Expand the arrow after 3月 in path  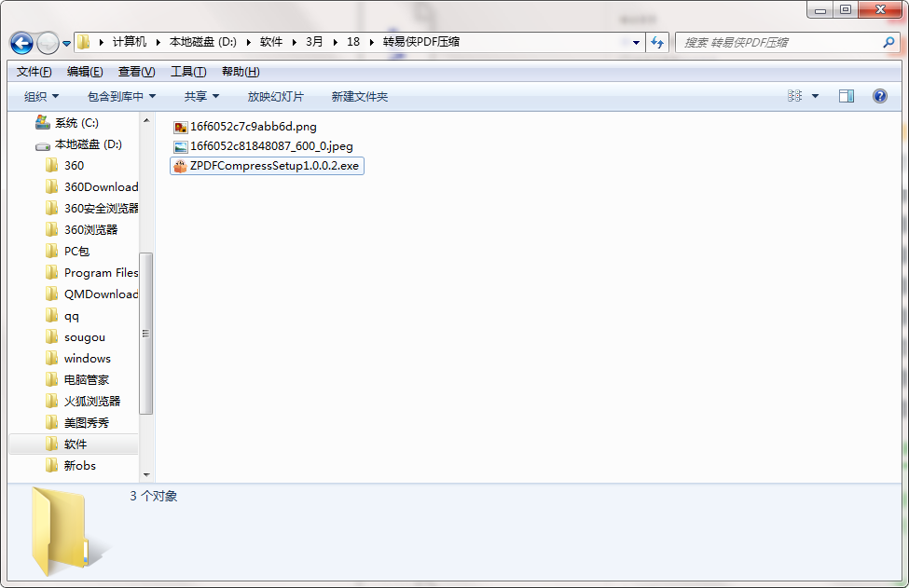pyautogui.click(x=335, y=42)
